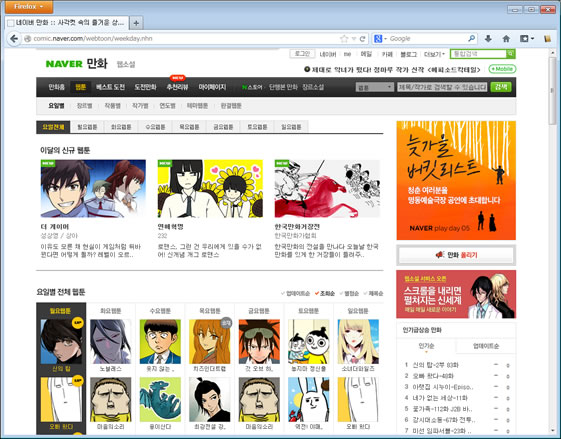Click the 블로그 link in top bar
Viewport: 561px width, 439px height.
[x=409, y=54]
